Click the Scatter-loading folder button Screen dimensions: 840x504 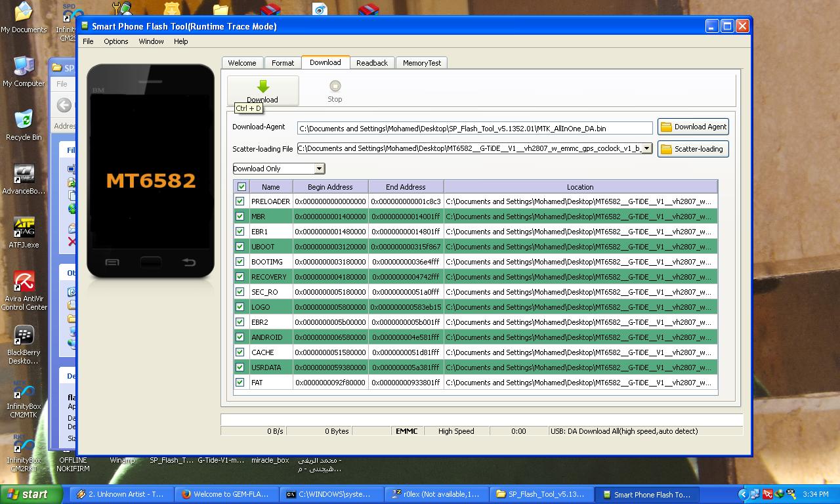(693, 149)
